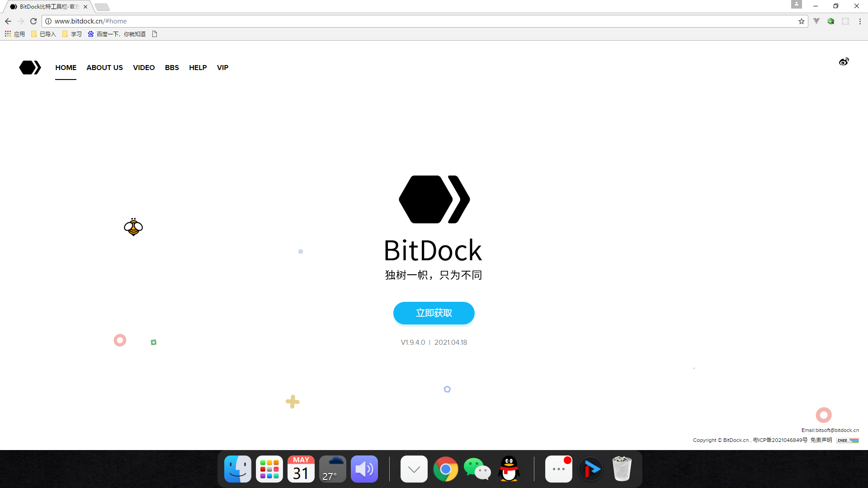Click the BitDock logo in the navigation bar

tap(30, 67)
